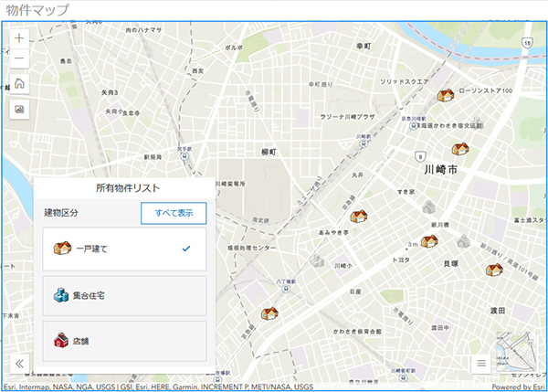The image size is (548, 392).
Task: Return to the home map extent
Action: coord(19,85)
